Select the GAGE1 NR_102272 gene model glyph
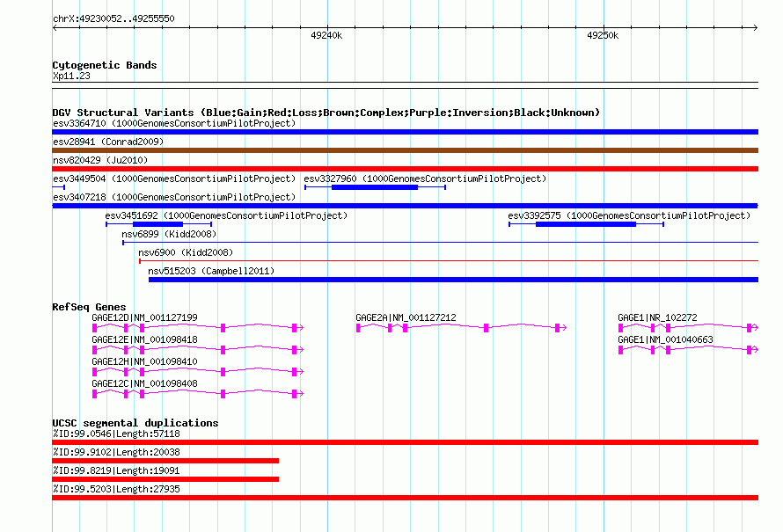 click(689, 328)
